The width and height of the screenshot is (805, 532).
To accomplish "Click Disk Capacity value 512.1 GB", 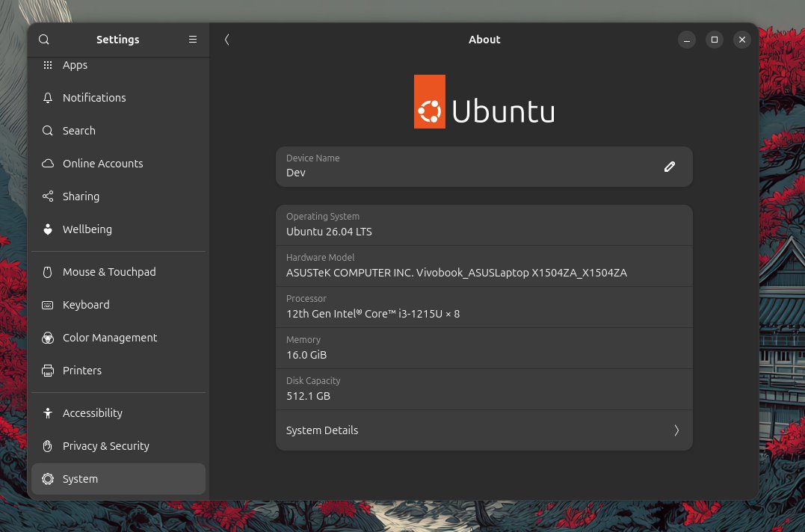I will pos(308,396).
